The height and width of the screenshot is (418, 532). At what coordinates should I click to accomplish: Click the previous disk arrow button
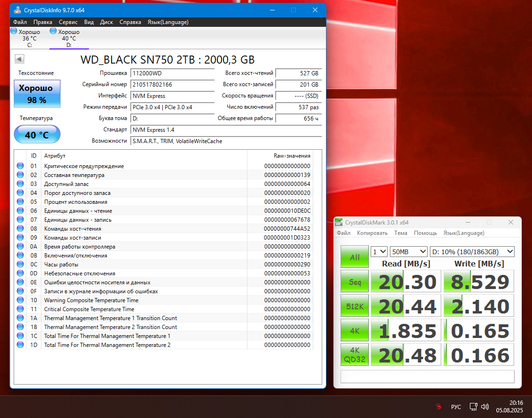click(x=19, y=59)
